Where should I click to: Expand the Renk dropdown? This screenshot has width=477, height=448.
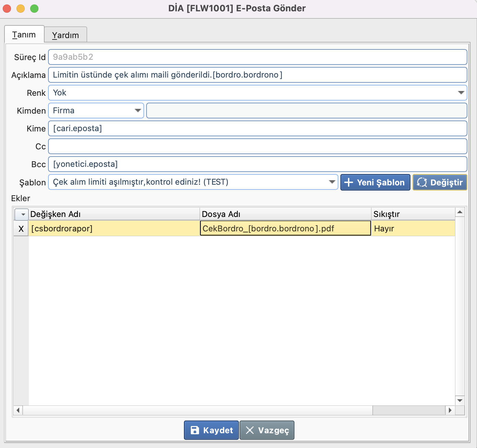(x=461, y=93)
